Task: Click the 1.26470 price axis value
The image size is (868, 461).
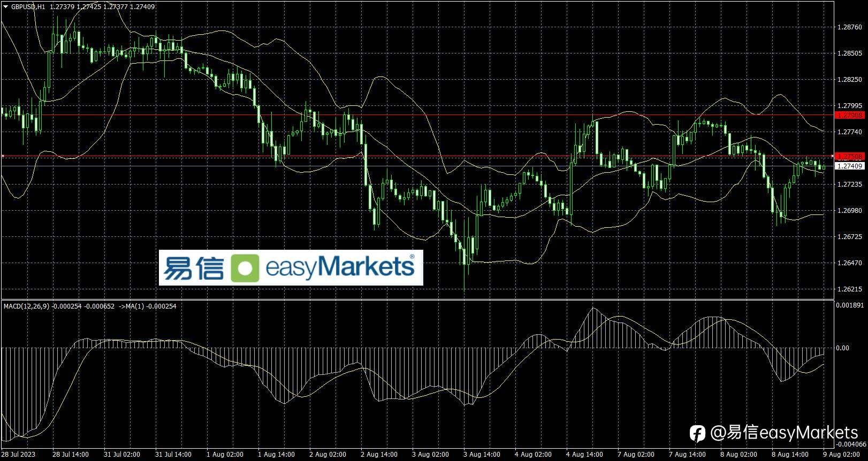Action: 850,263
